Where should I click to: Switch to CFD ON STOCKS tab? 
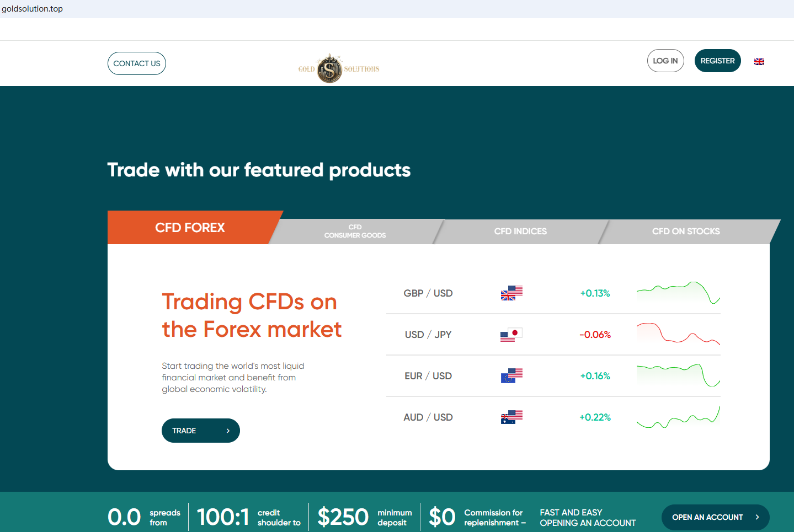pyautogui.click(x=686, y=232)
